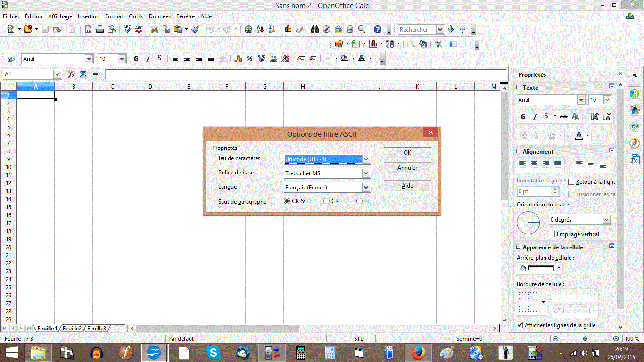Run the spellcheck ABC checkmark icon
The width and height of the screenshot is (644, 362).
pos(127,29)
